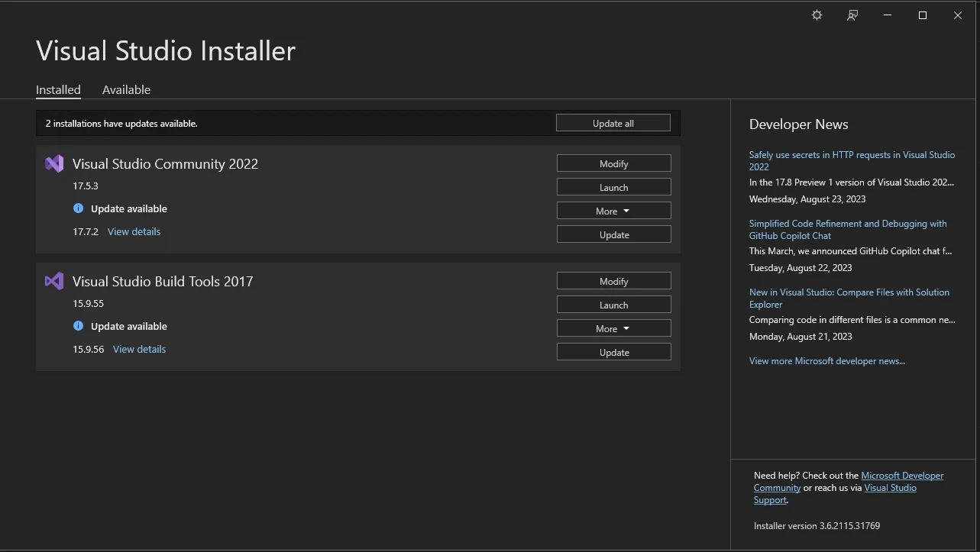Select the Installed tab
This screenshot has height=552, width=980.
coord(58,89)
